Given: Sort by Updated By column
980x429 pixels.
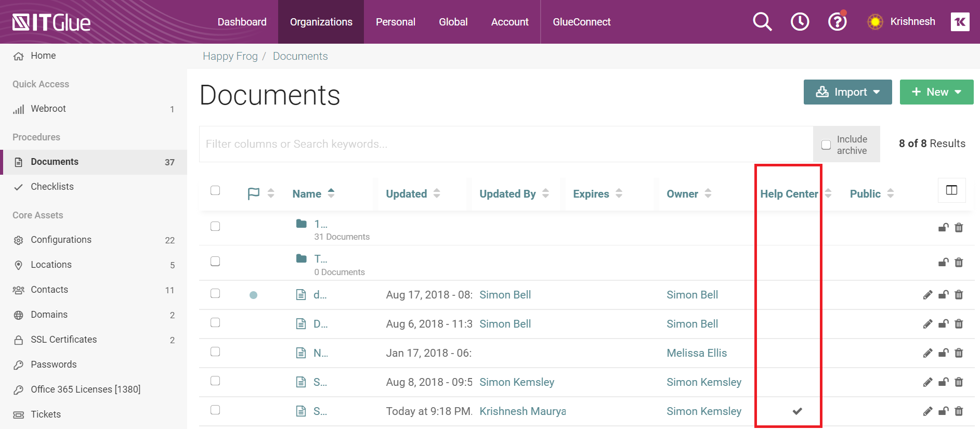Looking at the screenshot, I should coord(514,193).
